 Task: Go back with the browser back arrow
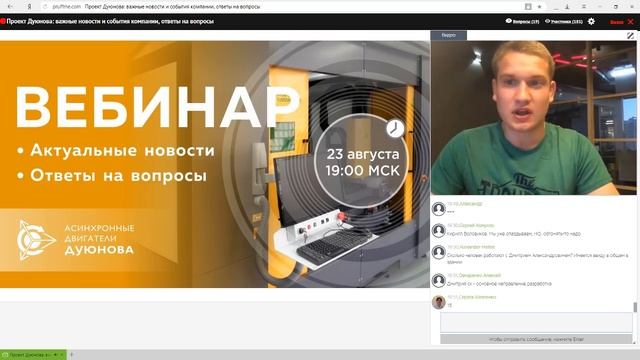[x=10, y=7]
